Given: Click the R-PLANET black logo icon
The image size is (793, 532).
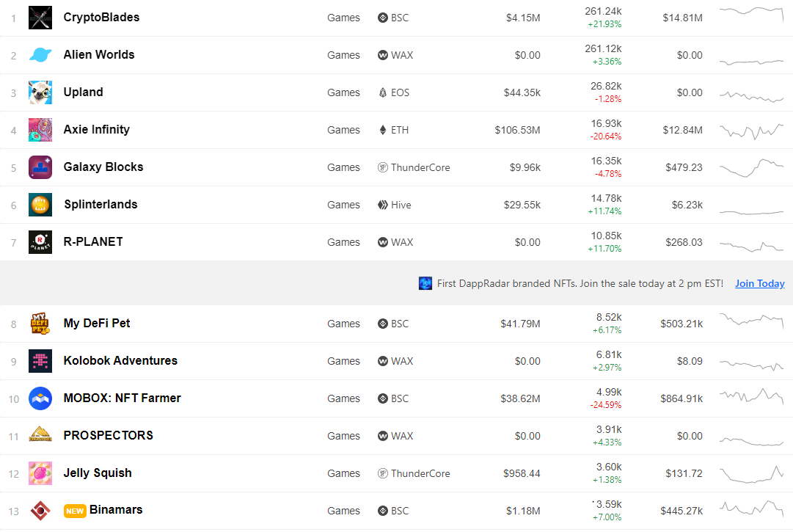Looking at the screenshot, I should point(40,242).
